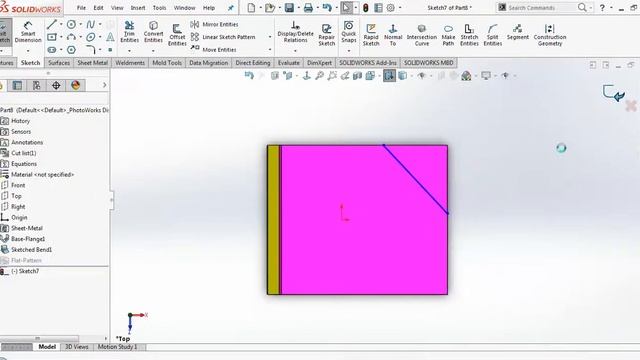Click Linear Sketch Pattern
The width and height of the screenshot is (640, 360).
click(x=223, y=37)
